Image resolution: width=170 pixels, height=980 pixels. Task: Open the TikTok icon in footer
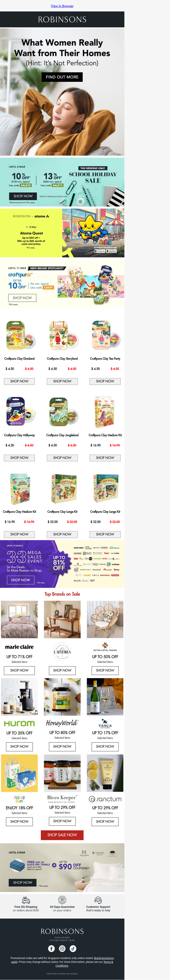pyautogui.click(x=73, y=948)
